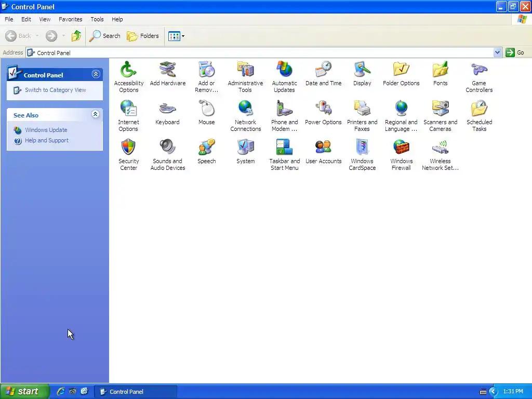Open Administrative Tools icon

(245, 70)
